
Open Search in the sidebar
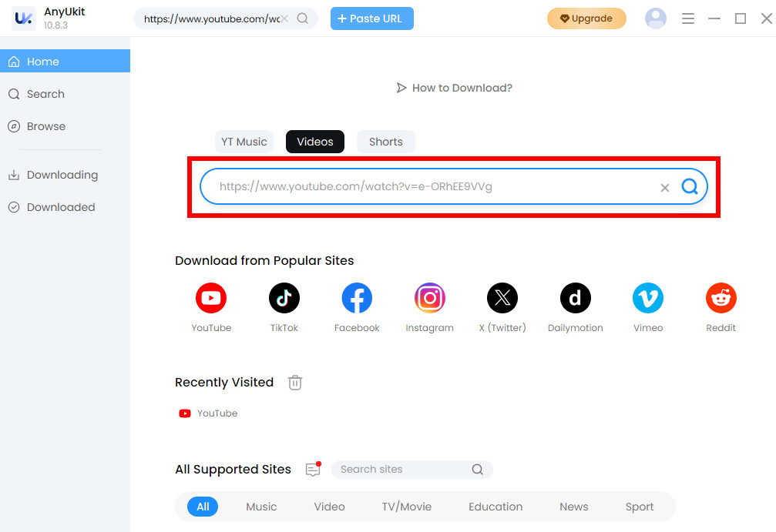click(x=65, y=94)
